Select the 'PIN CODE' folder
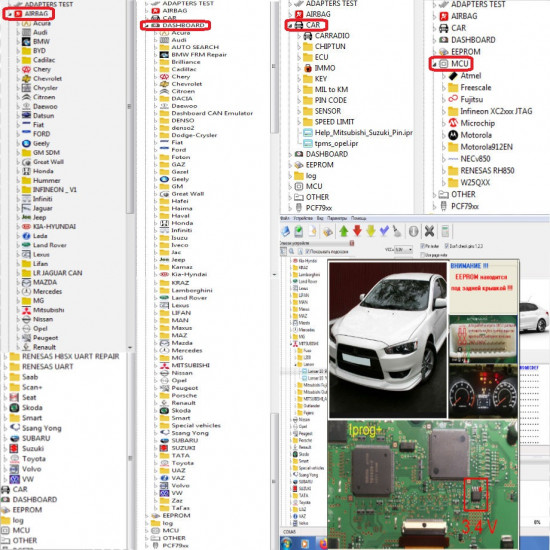The image size is (550, 550). click(325, 100)
